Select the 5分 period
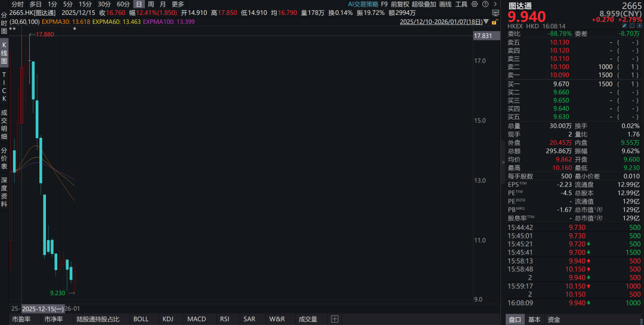Screen dimensions: 644x325 pos(68,4)
